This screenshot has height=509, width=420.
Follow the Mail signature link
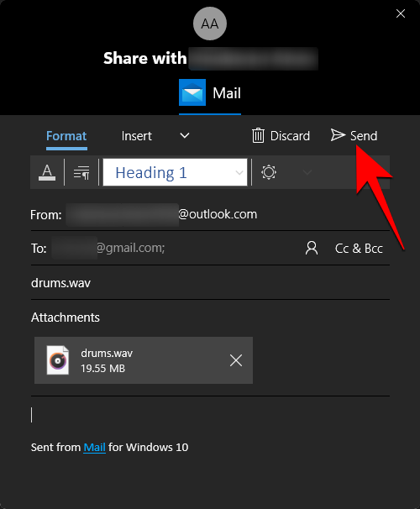point(94,448)
